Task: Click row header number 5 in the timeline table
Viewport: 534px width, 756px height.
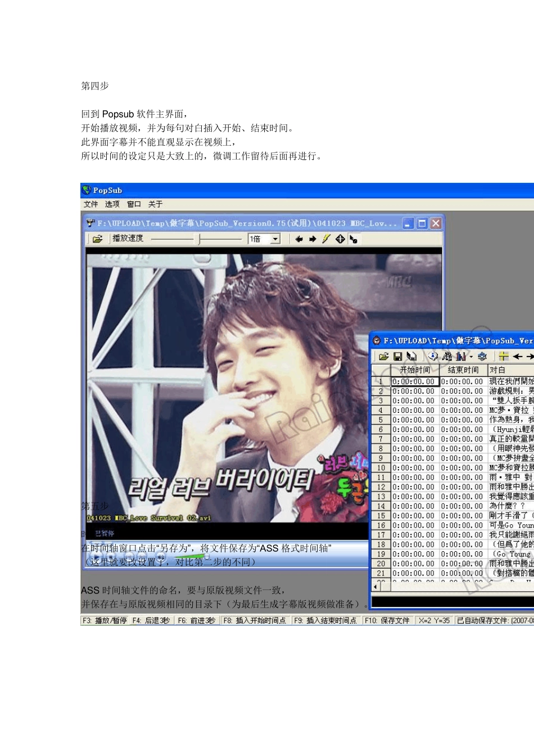Action: click(x=381, y=420)
